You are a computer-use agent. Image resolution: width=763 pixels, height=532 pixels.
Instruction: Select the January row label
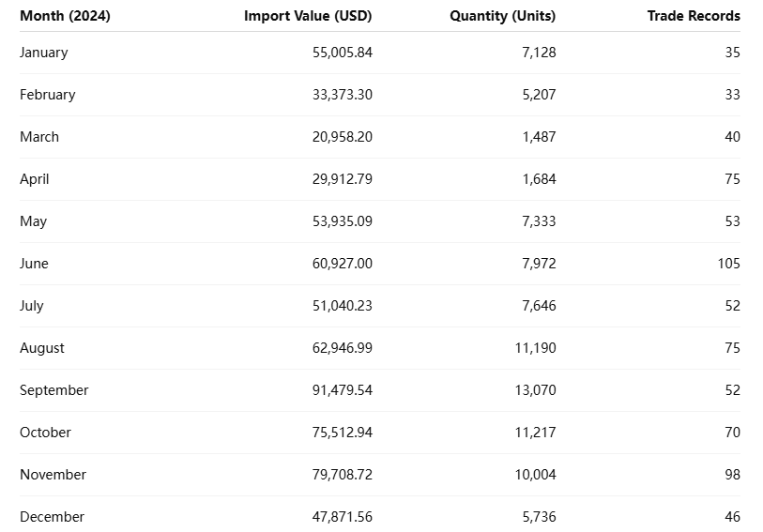click(x=44, y=53)
